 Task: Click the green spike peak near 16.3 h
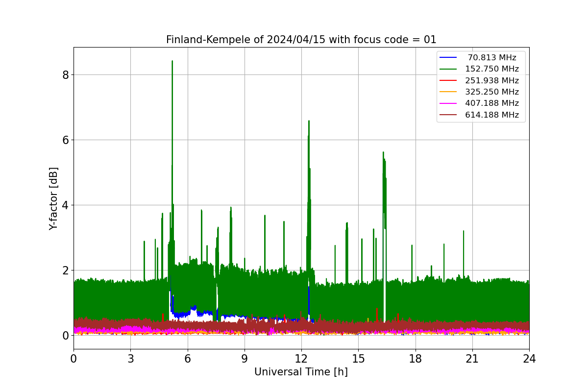pyautogui.click(x=384, y=152)
